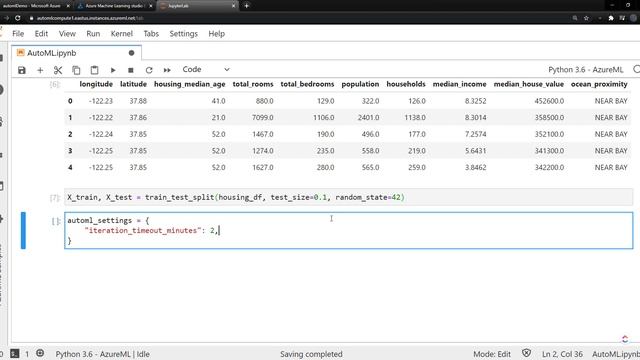This screenshot has height=360, width=640.
Task: Click row index 3 in dataframe
Action: pos(70,151)
